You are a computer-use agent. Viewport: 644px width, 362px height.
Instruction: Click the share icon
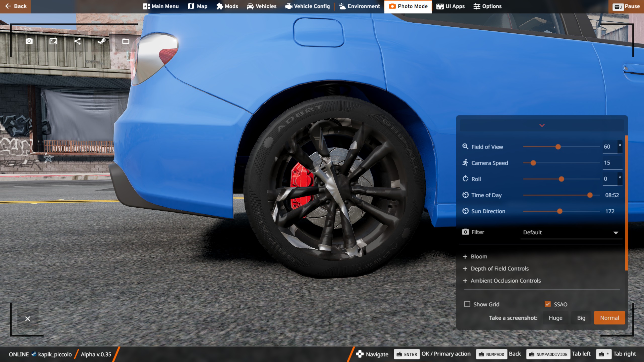pyautogui.click(x=77, y=41)
